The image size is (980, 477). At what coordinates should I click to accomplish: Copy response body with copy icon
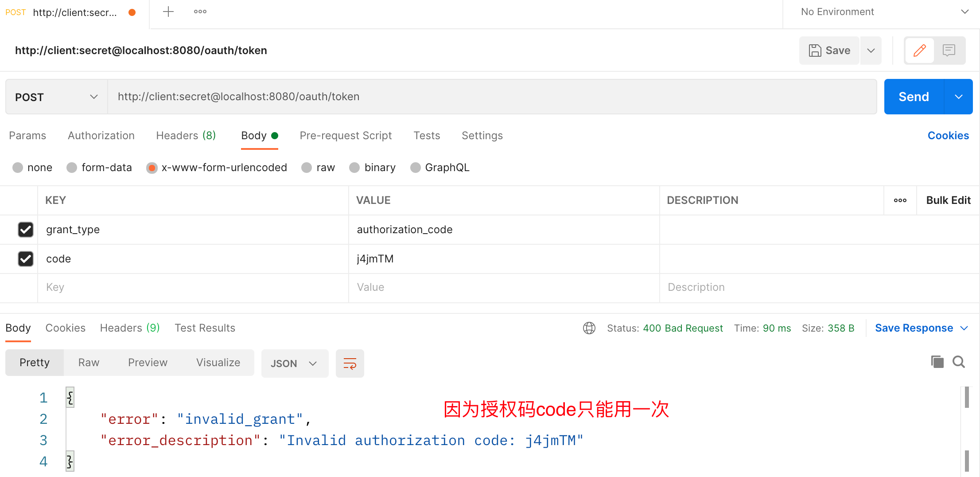[x=937, y=362]
